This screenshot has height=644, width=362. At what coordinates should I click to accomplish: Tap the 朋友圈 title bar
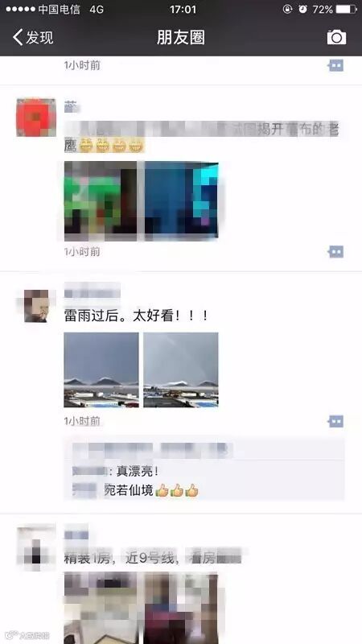click(x=180, y=37)
